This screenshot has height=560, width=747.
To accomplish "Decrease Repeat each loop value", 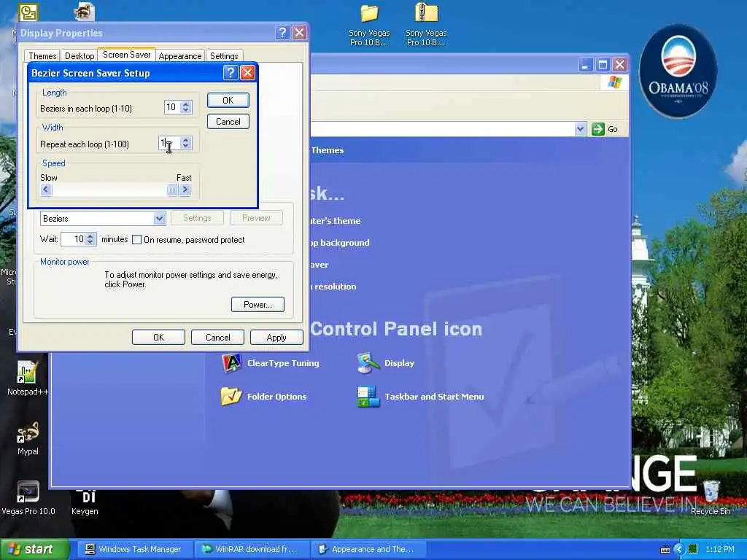I will pyautogui.click(x=186, y=146).
